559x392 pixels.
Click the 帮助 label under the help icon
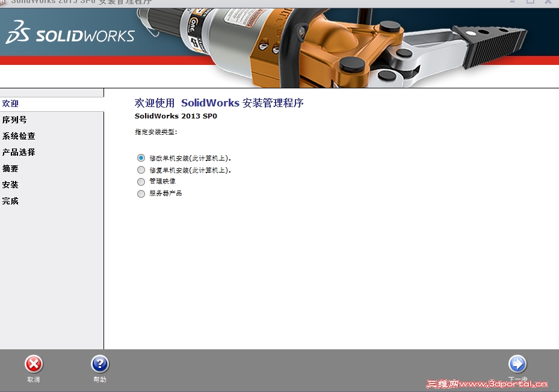[100, 380]
